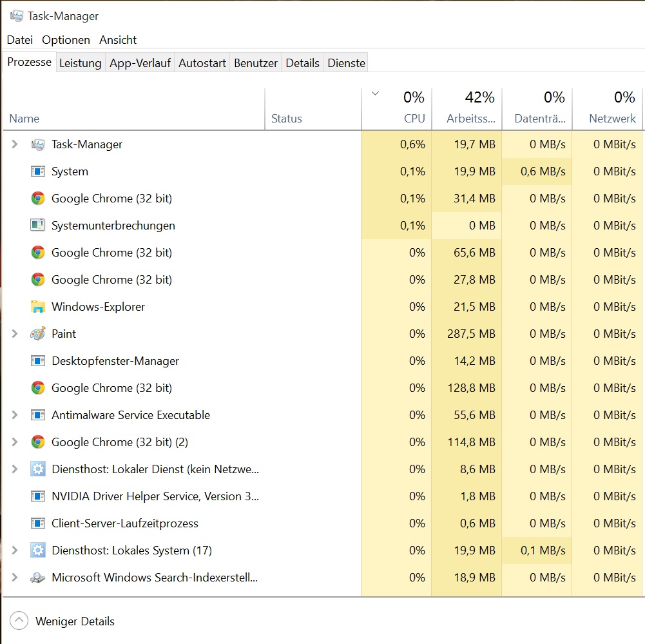Click the Task-Manager title bar icon
Screen dimensions: 645x644
point(17,16)
